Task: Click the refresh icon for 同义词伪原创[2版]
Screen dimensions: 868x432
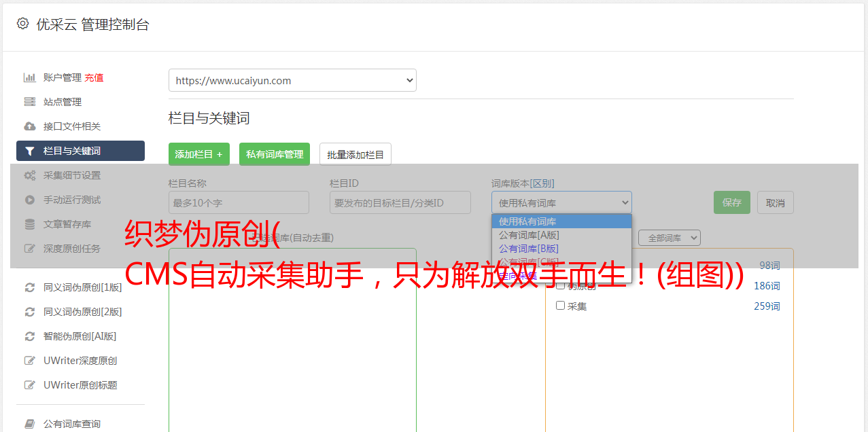Action: point(30,312)
